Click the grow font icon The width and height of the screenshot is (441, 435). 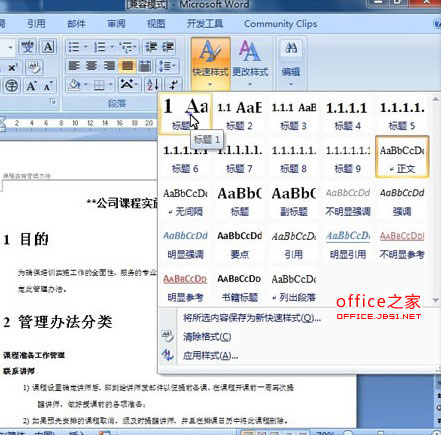coord(31,86)
